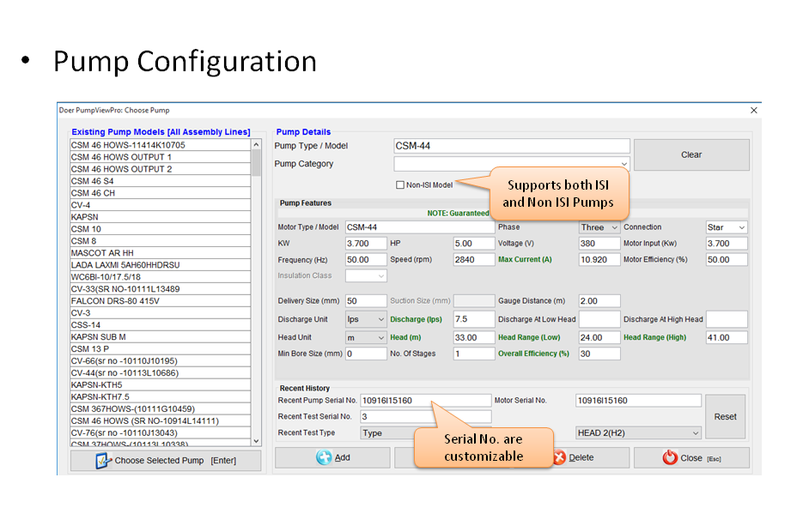Screen dimensions: 809x532
Task: Select KAPSN SUB M pump entry
Action: point(99,337)
